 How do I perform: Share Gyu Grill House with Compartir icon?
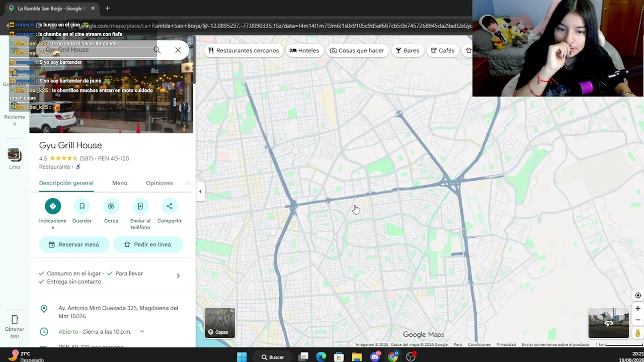coord(170,206)
